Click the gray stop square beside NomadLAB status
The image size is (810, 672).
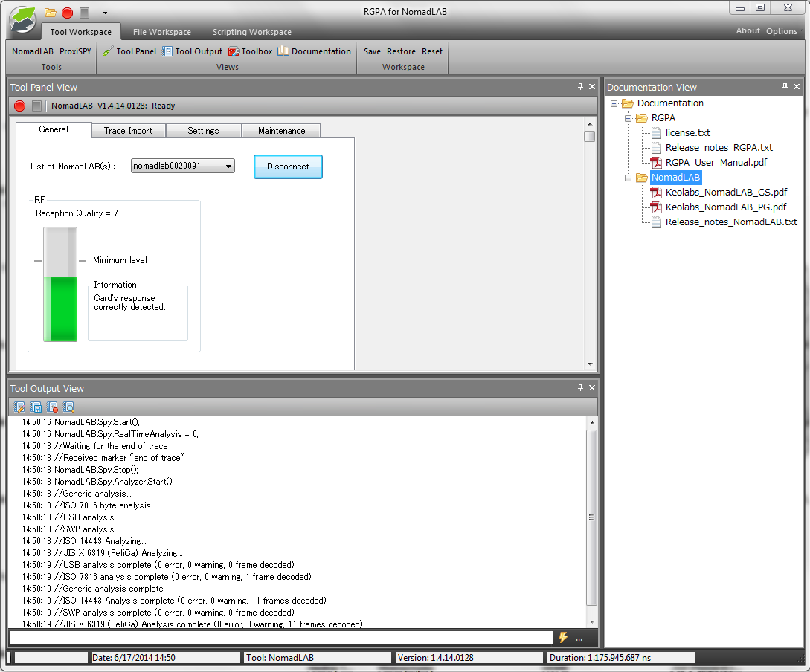pos(36,106)
